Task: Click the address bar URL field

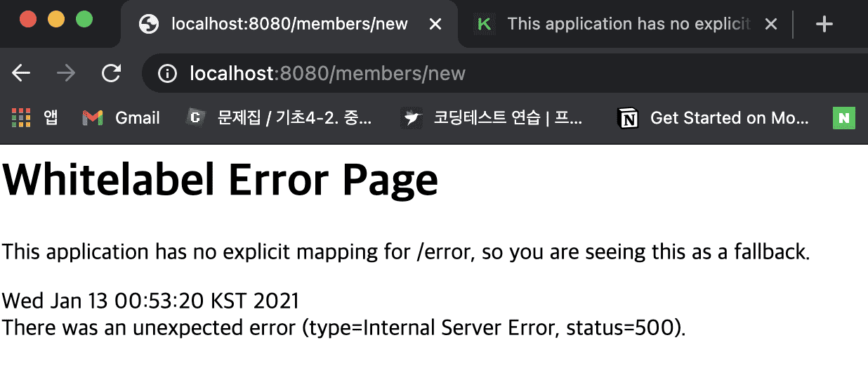Action: click(x=506, y=73)
